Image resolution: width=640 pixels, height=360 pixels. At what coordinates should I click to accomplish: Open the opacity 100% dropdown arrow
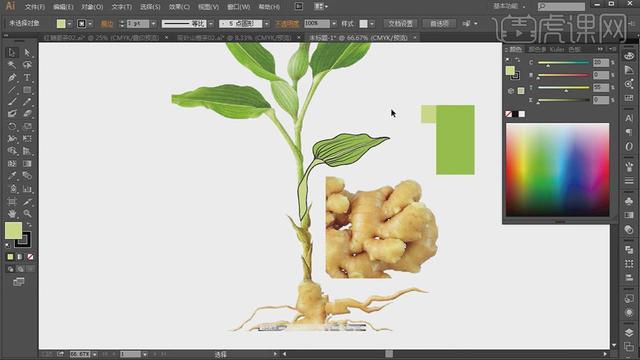point(334,24)
